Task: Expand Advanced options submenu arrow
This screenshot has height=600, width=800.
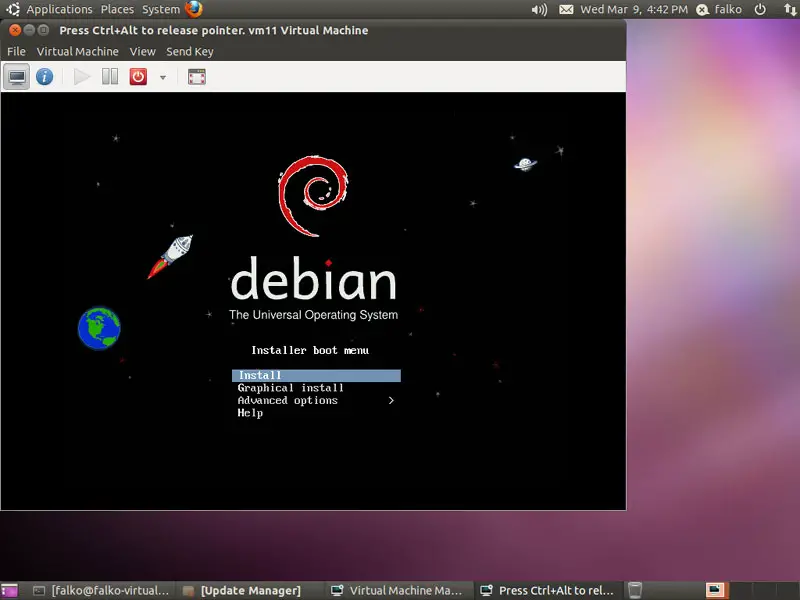Action: (391, 401)
